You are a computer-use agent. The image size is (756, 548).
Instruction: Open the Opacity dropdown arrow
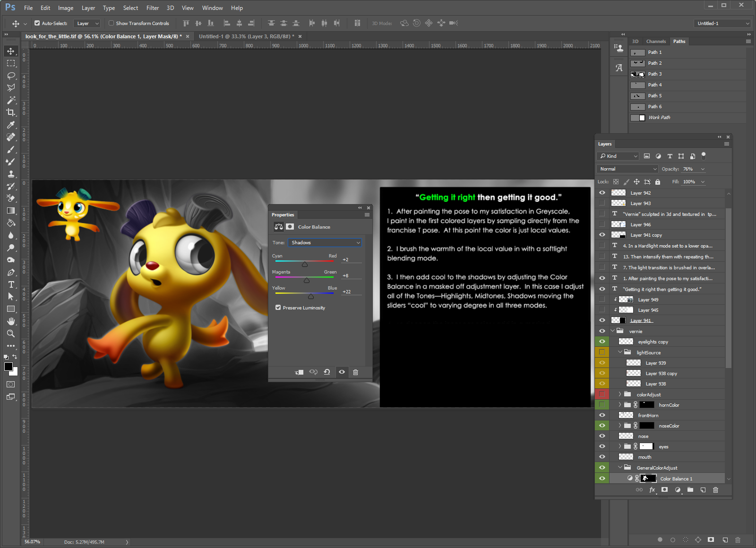tap(703, 169)
